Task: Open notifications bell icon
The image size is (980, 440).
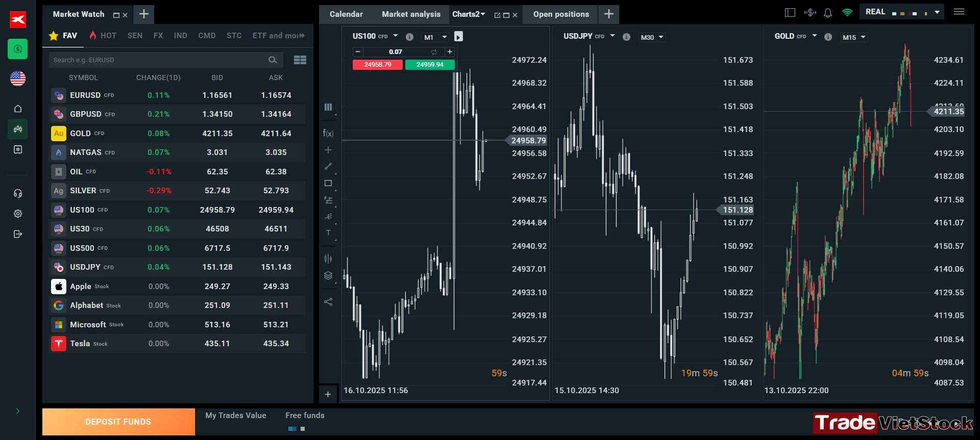Action: tap(828, 13)
